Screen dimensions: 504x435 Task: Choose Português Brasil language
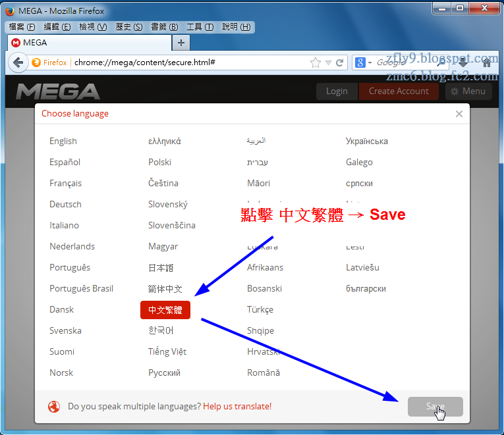pyautogui.click(x=81, y=289)
